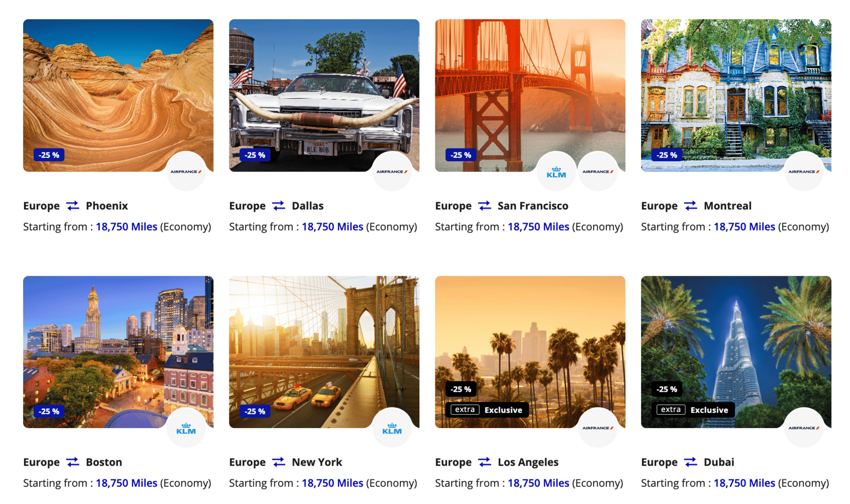Open the Dallas longhorn car photo
This screenshot has height=504, width=850.
[x=325, y=95]
